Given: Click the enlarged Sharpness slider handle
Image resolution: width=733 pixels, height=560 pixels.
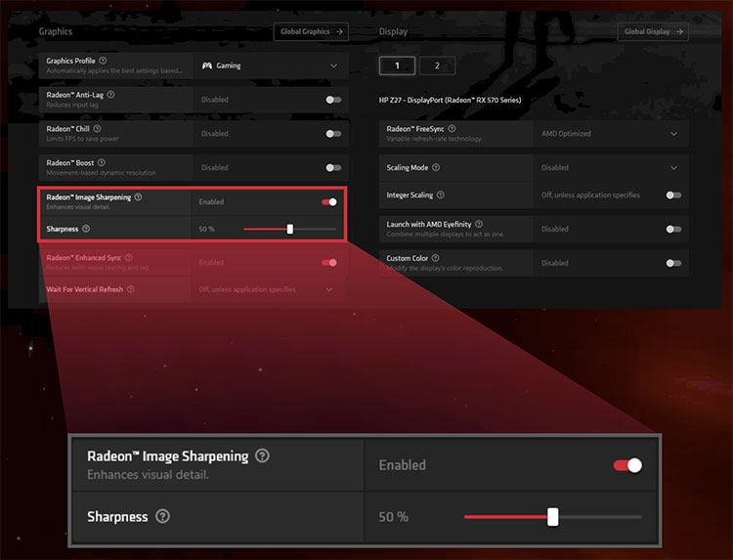Looking at the screenshot, I should click(x=553, y=517).
